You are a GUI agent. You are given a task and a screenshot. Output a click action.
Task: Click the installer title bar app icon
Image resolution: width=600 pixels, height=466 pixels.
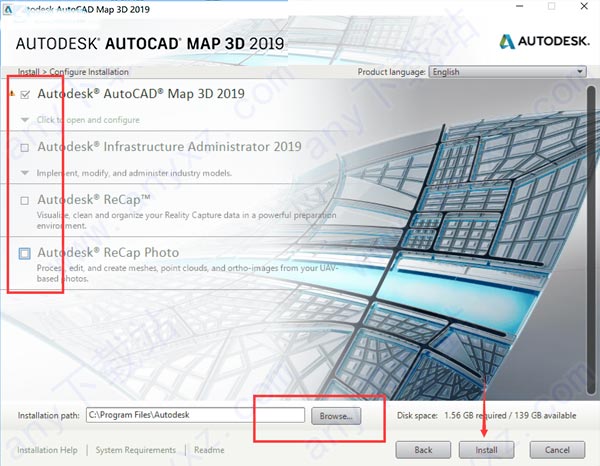coord(8,10)
